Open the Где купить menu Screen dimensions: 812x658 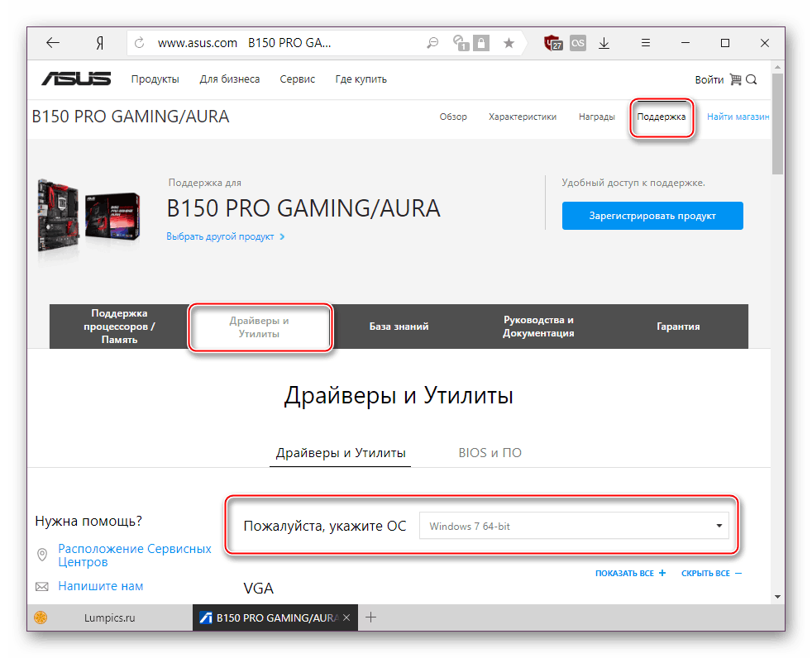[x=361, y=79]
